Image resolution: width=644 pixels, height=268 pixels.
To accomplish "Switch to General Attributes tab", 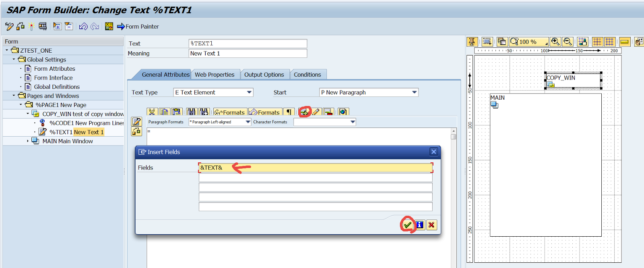I will coord(165,74).
